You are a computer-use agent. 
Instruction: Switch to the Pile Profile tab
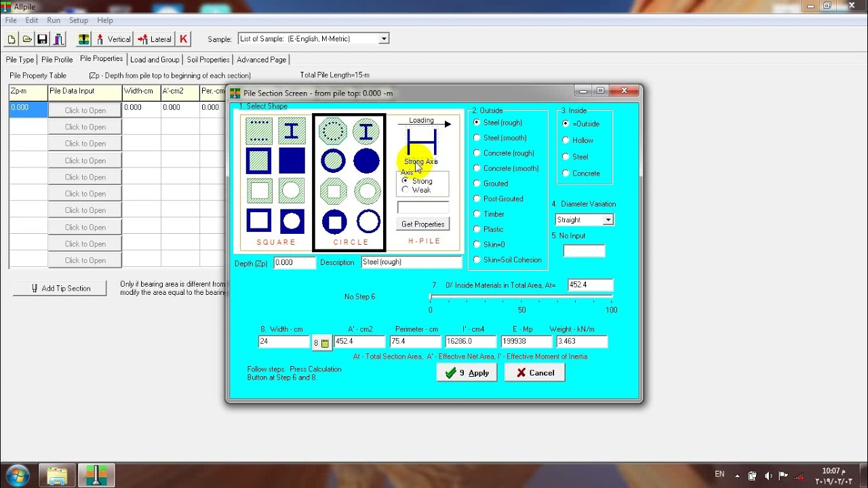point(57,60)
